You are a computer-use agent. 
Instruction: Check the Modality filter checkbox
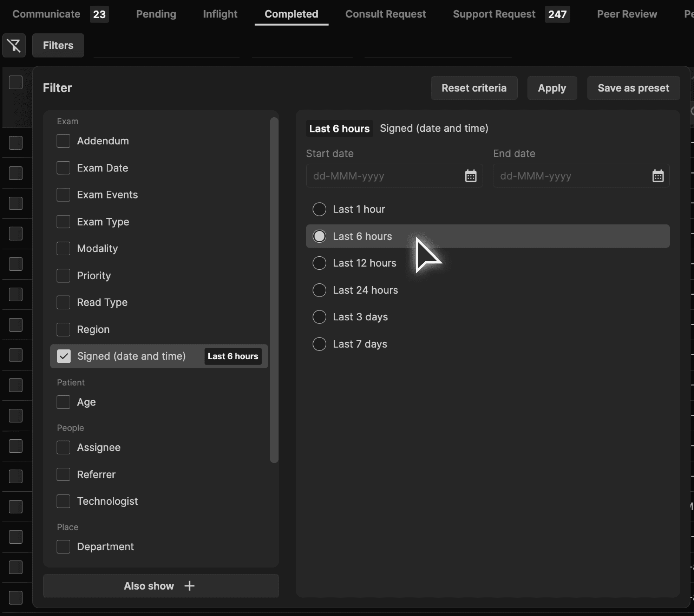(x=64, y=249)
